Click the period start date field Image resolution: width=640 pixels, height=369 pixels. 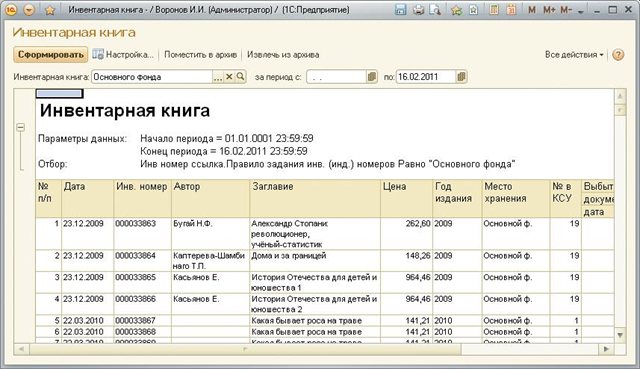point(336,77)
